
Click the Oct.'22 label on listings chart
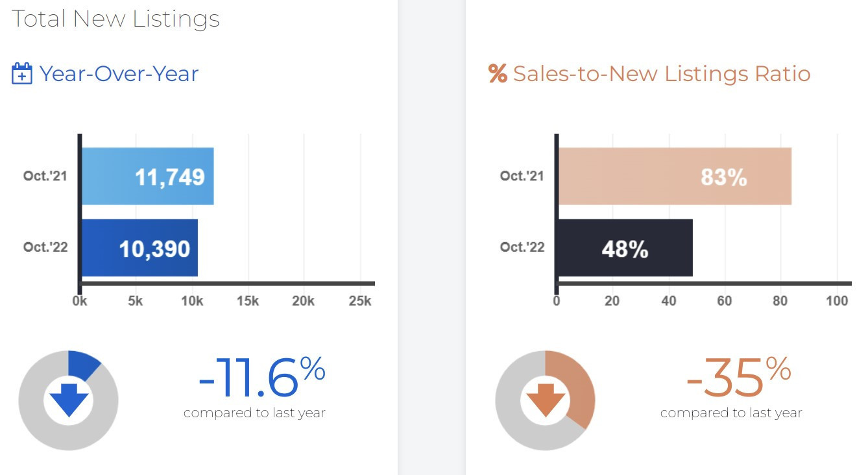point(45,247)
